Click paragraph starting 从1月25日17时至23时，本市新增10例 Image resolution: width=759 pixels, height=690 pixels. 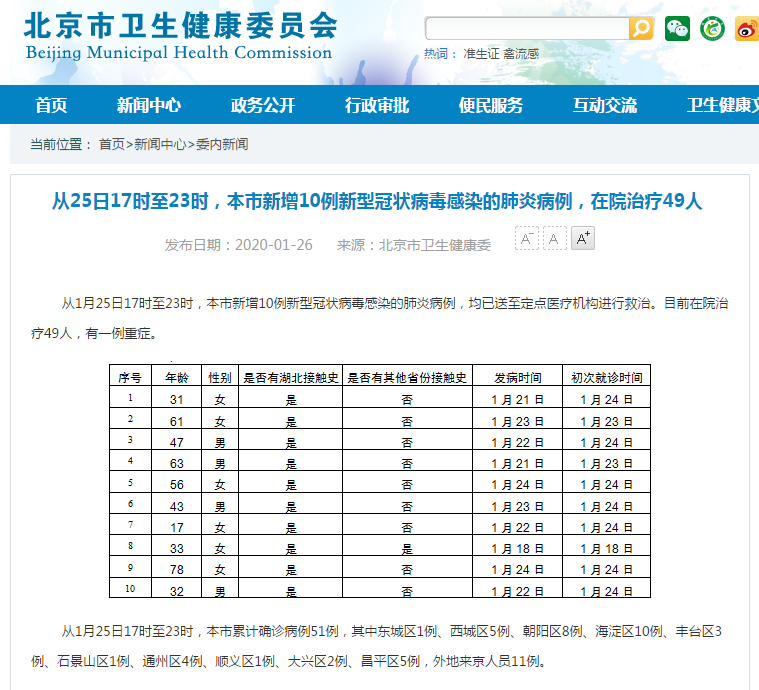point(380,318)
